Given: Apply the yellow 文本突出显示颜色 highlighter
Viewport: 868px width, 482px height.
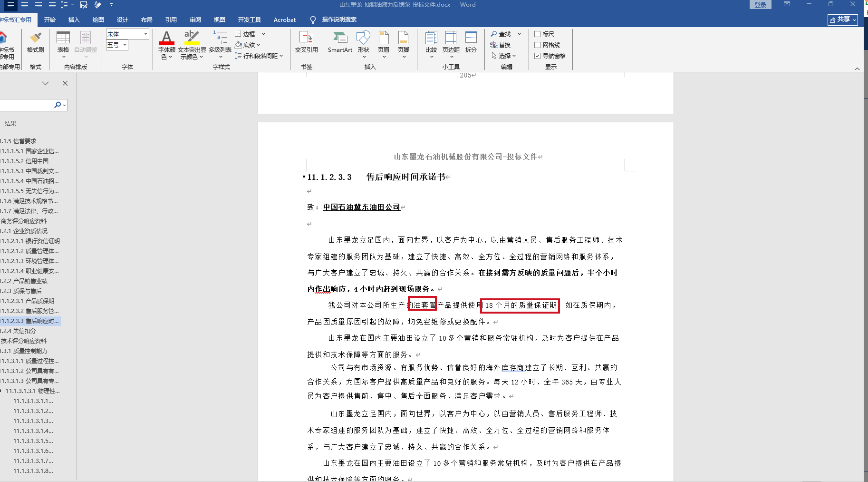Looking at the screenshot, I should click(x=192, y=38).
